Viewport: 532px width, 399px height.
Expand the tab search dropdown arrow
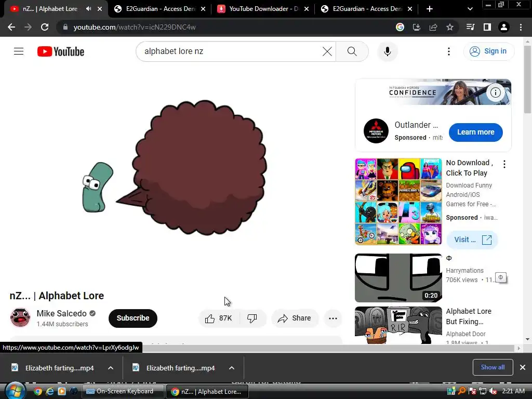pyautogui.click(x=470, y=9)
